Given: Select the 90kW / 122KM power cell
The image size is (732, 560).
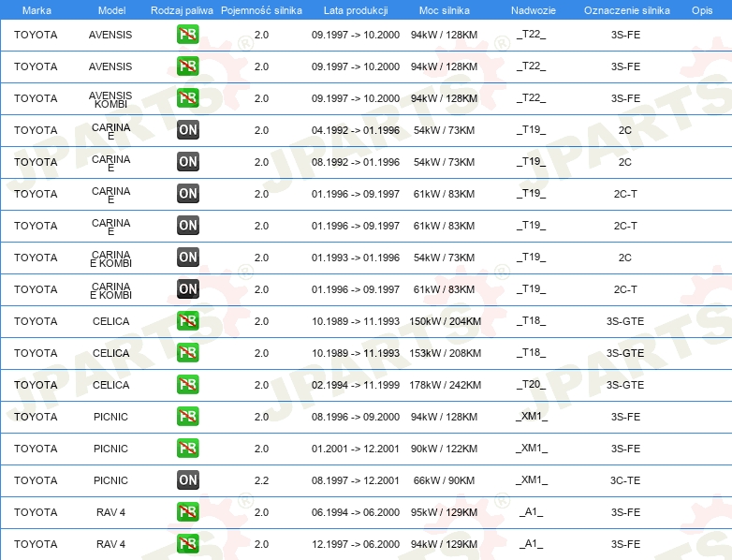Looking at the screenshot, I should pos(444,449).
